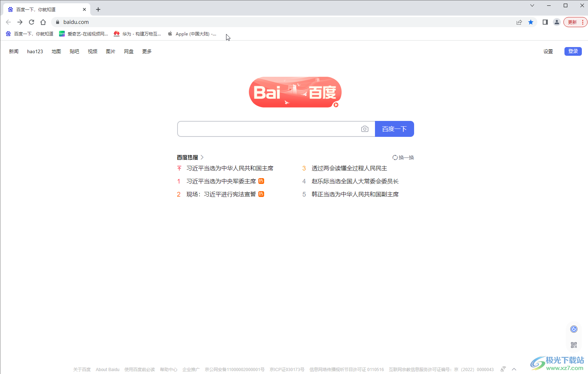Open the 图片 navigation link

coord(110,51)
